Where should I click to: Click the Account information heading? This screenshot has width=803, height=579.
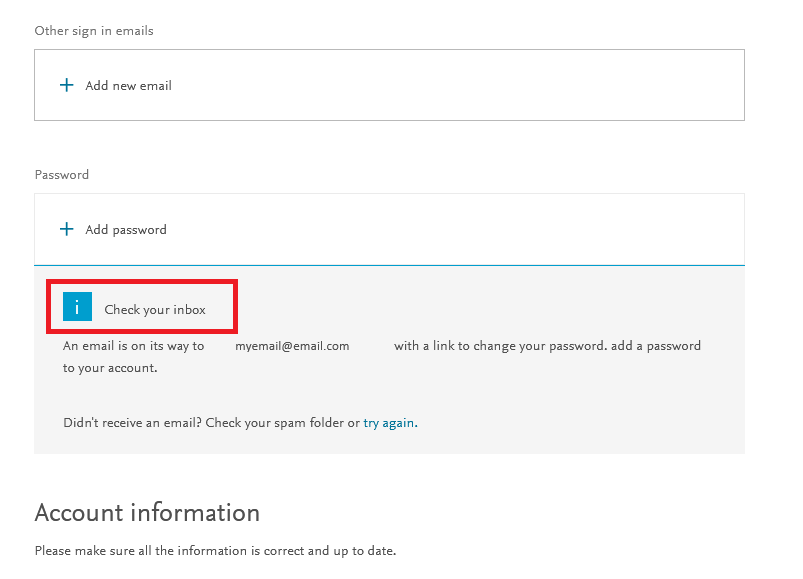(147, 512)
